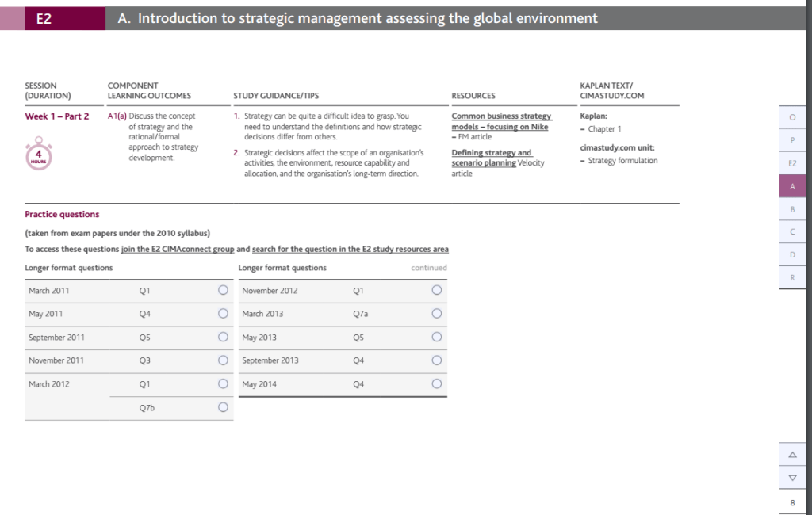Image resolution: width=812 pixels, height=515 pixels.
Task: Select the D section tab
Action: click(x=792, y=254)
